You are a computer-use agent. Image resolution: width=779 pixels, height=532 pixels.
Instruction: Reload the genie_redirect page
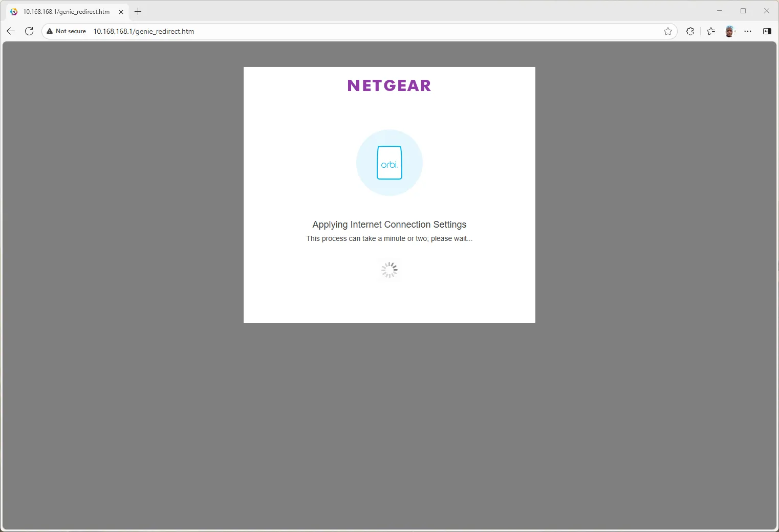29,31
